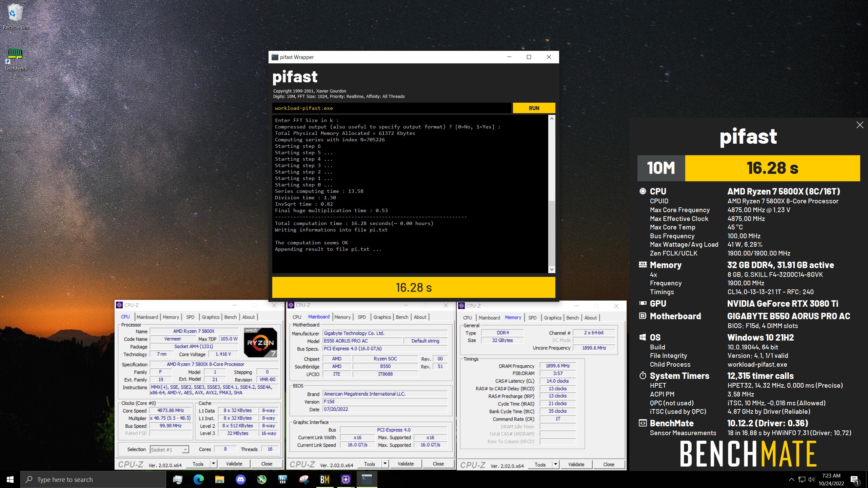Expand Tools dropdown arrow in CPU window
868x488 pixels.
(x=213, y=464)
